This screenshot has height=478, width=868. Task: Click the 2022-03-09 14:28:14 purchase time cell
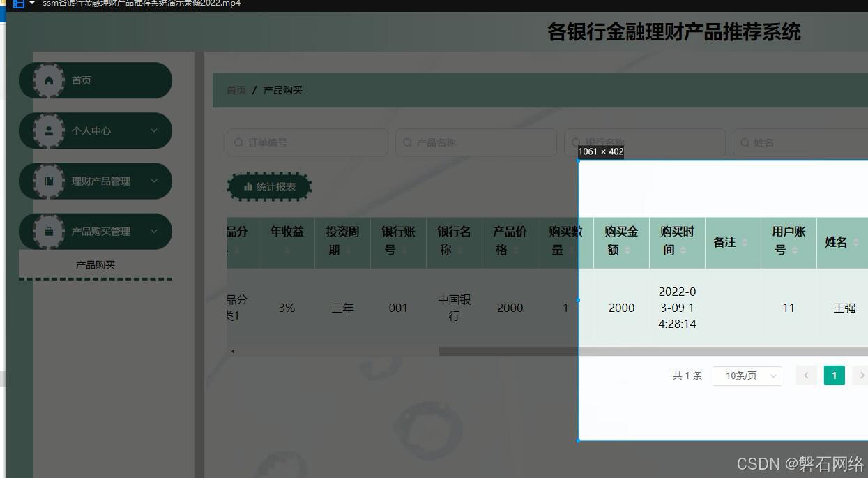pos(677,308)
